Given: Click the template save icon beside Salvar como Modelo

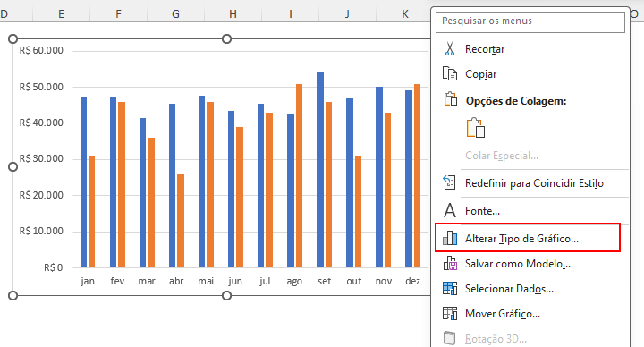Looking at the screenshot, I should [x=450, y=263].
